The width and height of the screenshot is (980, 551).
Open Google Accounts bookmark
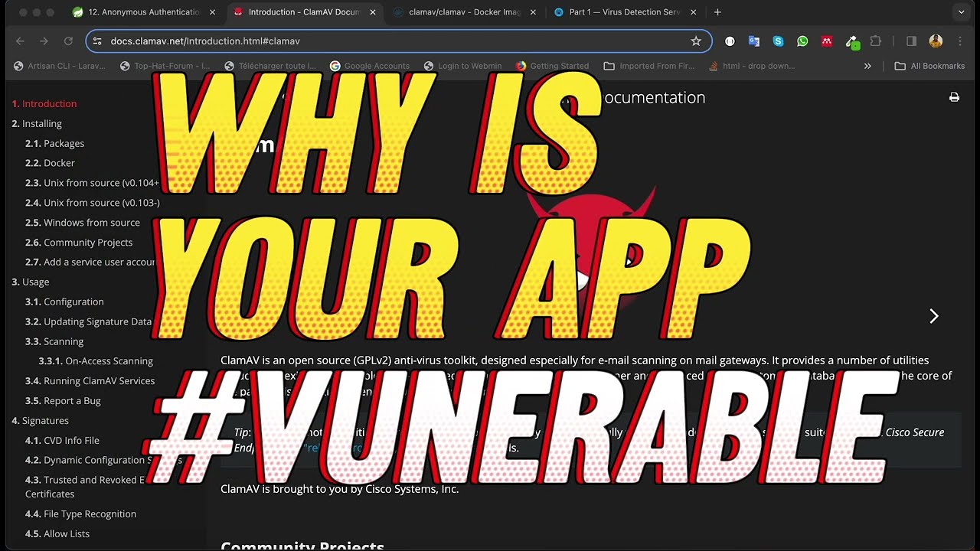pos(370,66)
